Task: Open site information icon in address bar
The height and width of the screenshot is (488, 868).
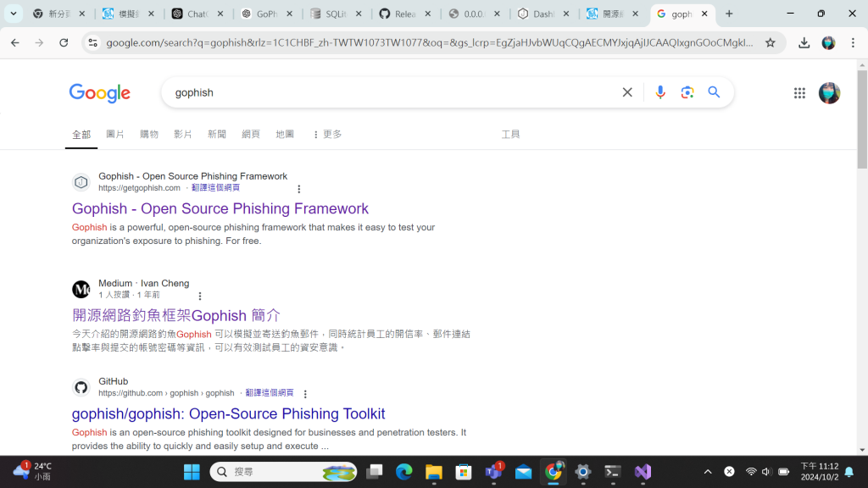Action: coord(93,42)
